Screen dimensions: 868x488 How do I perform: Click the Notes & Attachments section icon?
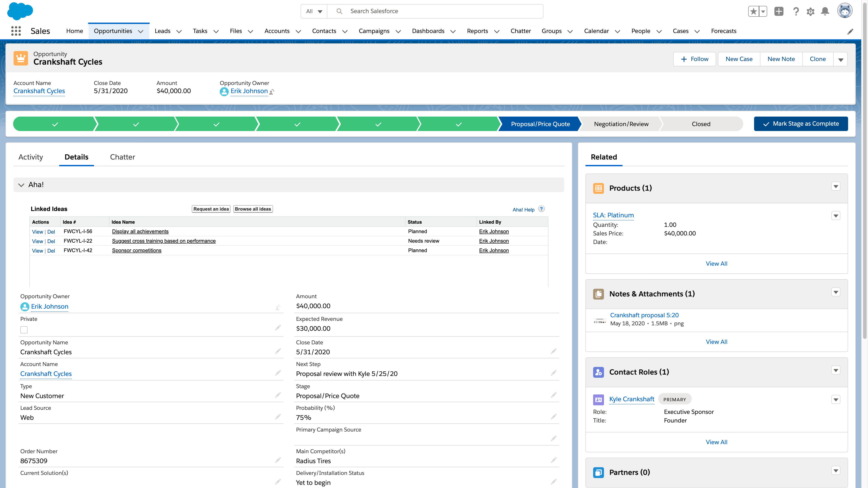pyautogui.click(x=599, y=294)
